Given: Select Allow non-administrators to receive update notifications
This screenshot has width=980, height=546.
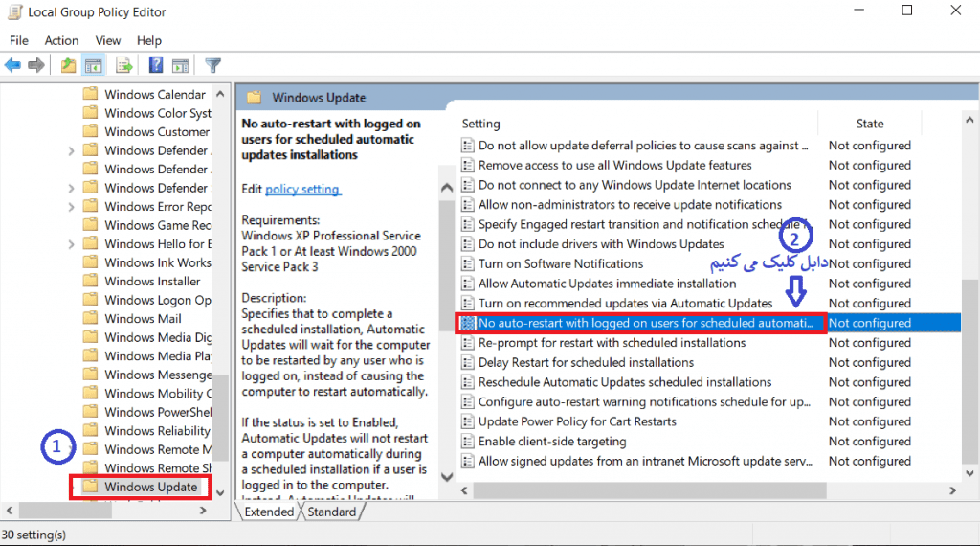Looking at the screenshot, I should 630,205.
